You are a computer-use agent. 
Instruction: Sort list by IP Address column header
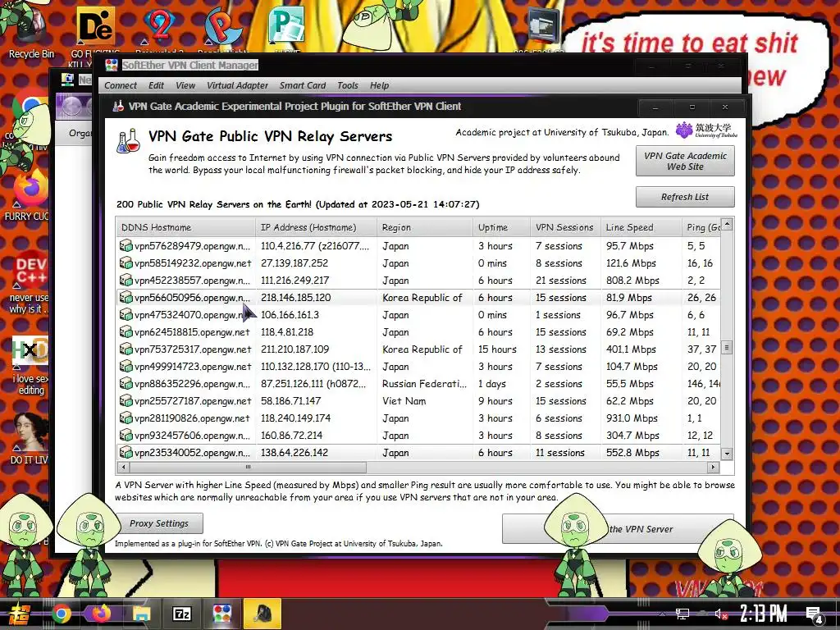pos(316,227)
